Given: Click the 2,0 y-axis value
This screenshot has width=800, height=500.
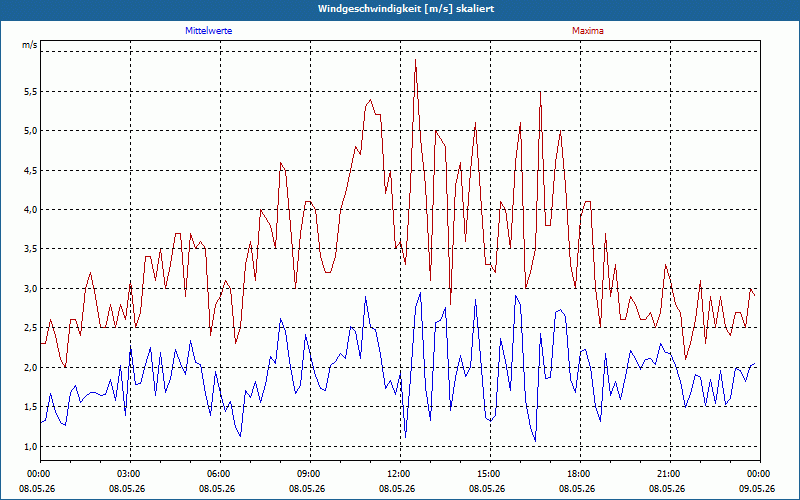Looking at the screenshot, I should [x=31, y=368].
